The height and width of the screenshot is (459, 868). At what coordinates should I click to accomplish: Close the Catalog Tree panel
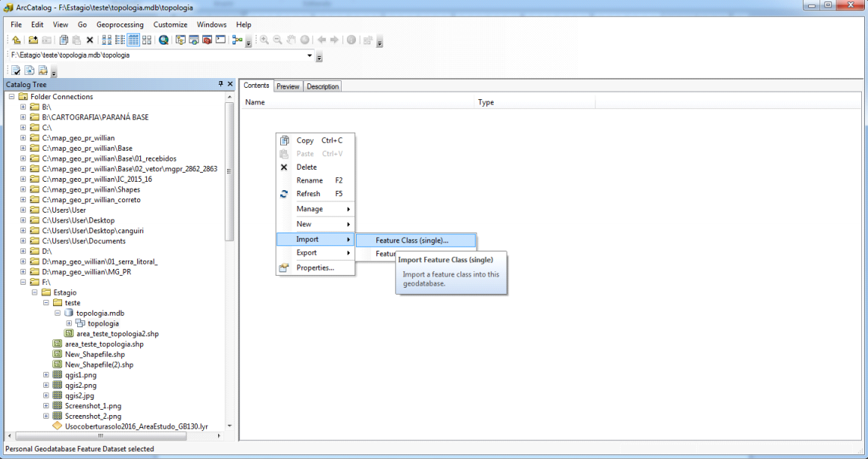[x=230, y=84]
